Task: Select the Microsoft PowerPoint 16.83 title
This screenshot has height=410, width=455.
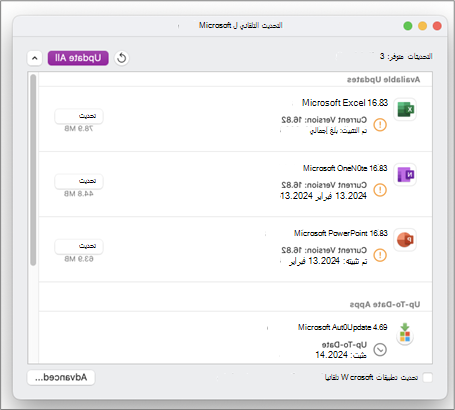Action: point(341,233)
